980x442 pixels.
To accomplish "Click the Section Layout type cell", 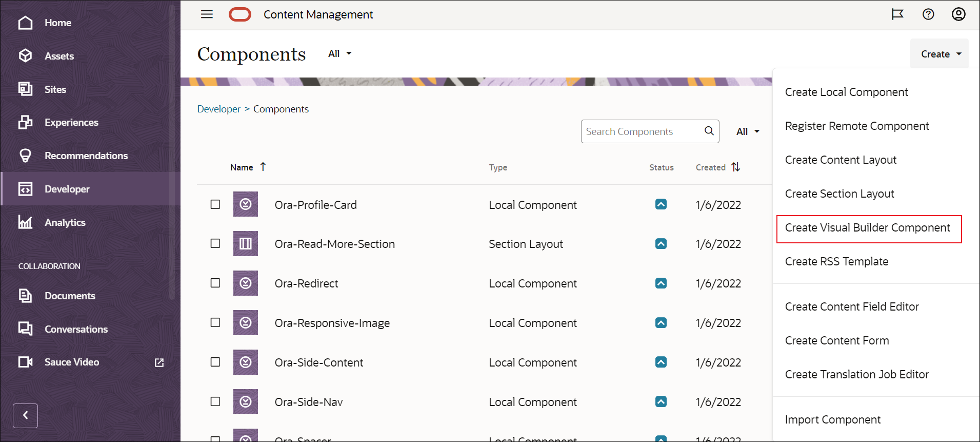I will pyautogui.click(x=526, y=244).
